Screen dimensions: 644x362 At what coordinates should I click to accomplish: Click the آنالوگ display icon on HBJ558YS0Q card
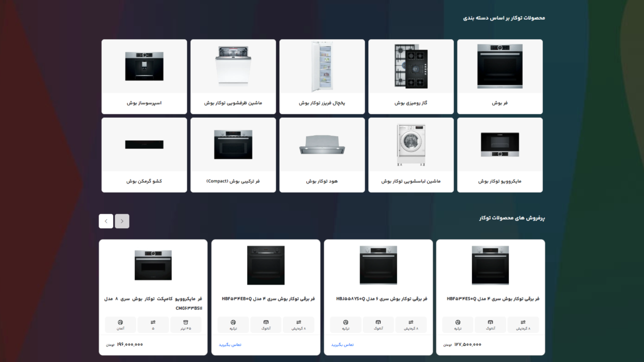(x=378, y=322)
